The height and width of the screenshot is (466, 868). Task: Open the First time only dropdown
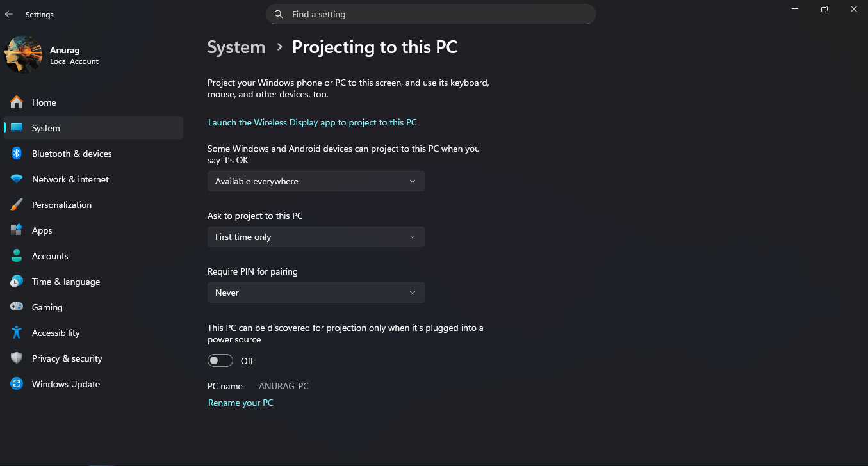click(316, 237)
